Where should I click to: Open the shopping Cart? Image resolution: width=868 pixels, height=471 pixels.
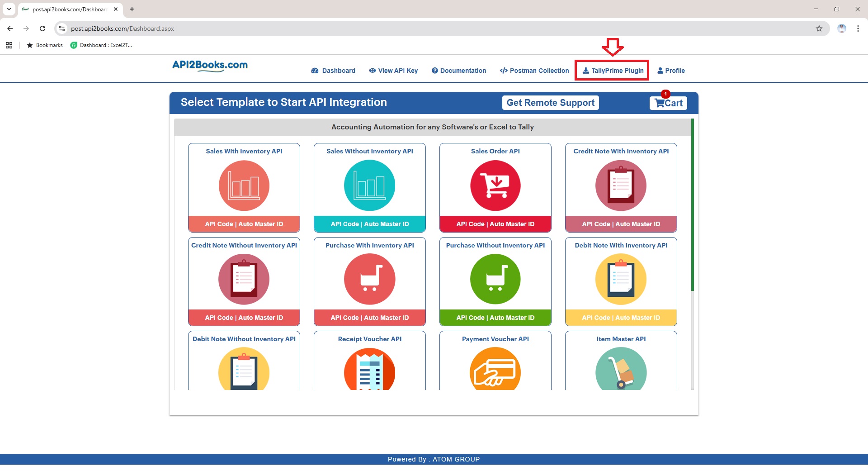click(x=669, y=103)
